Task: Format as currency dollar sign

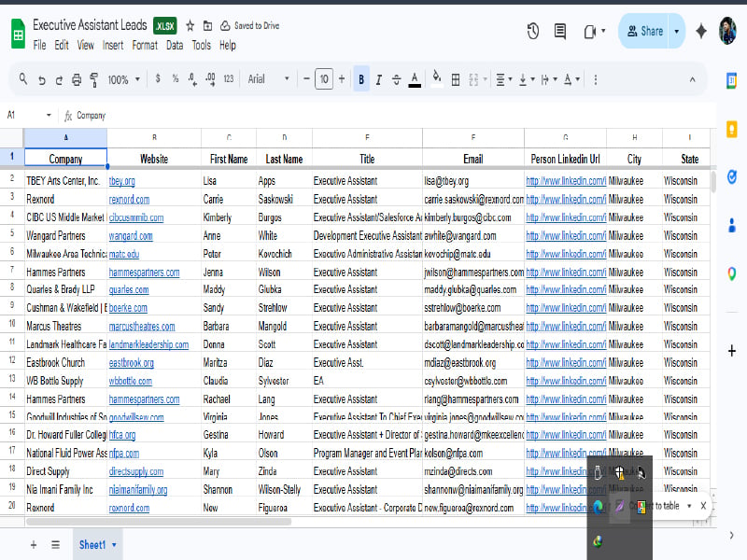Action: tap(158, 78)
